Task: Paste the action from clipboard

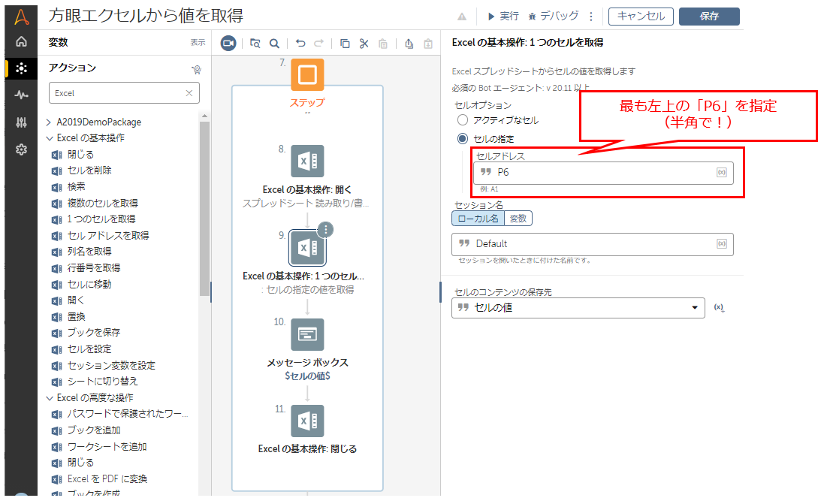Action: [383, 44]
